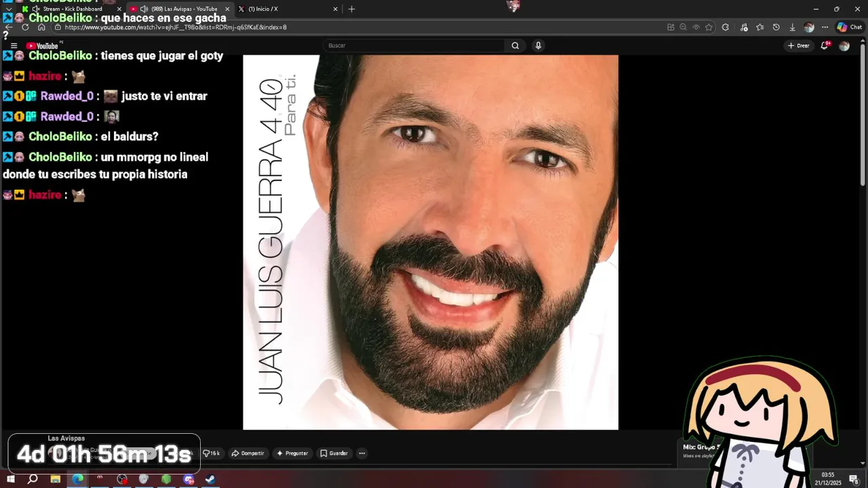The width and height of the screenshot is (868, 488).
Task: Open browser history clock icon
Action: click(x=776, y=27)
